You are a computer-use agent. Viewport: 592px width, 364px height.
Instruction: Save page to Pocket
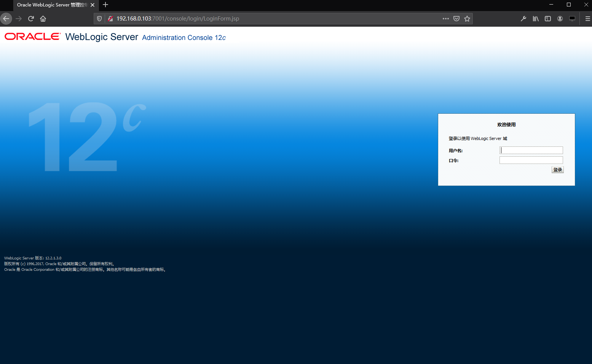click(x=456, y=19)
